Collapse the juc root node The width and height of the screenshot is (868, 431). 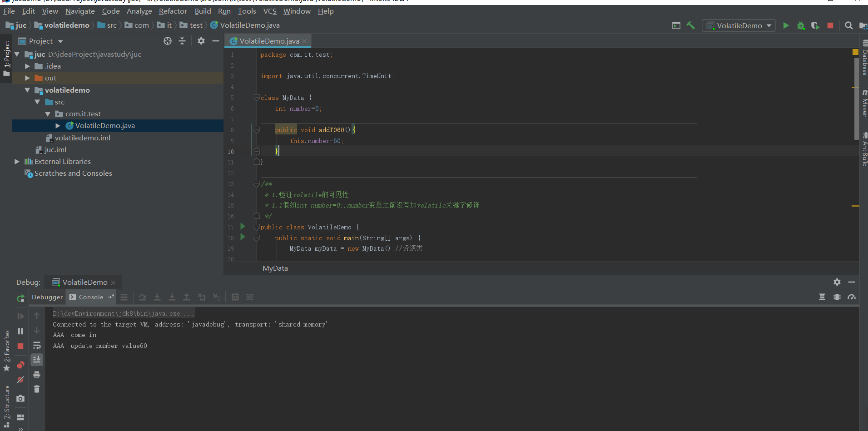(17, 54)
